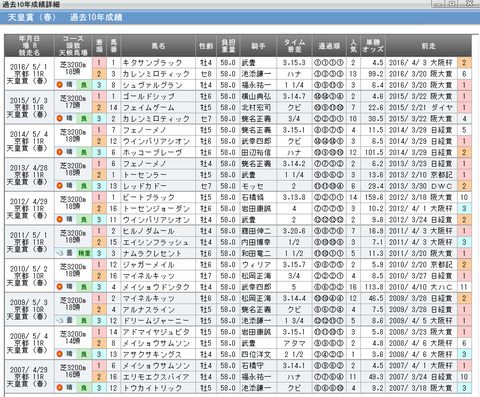Click the 通過順 column header
The height and width of the screenshot is (397, 480).
coord(329,46)
